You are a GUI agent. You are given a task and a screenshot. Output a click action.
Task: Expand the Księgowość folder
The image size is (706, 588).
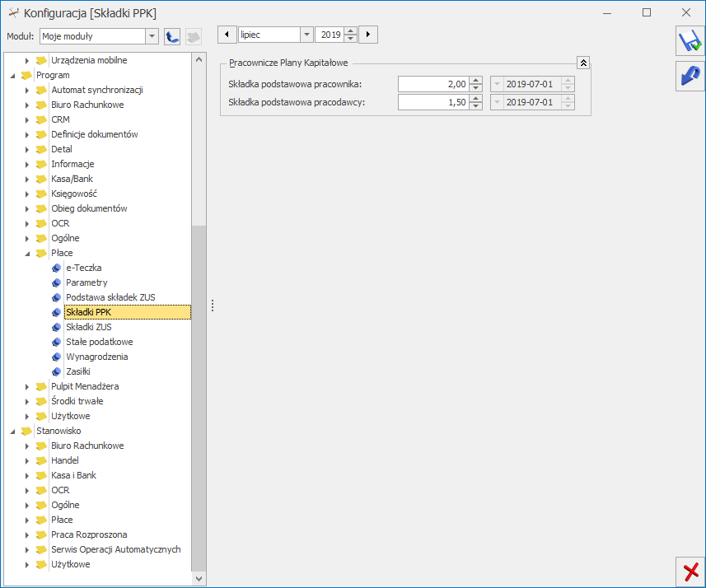(x=27, y=194)
